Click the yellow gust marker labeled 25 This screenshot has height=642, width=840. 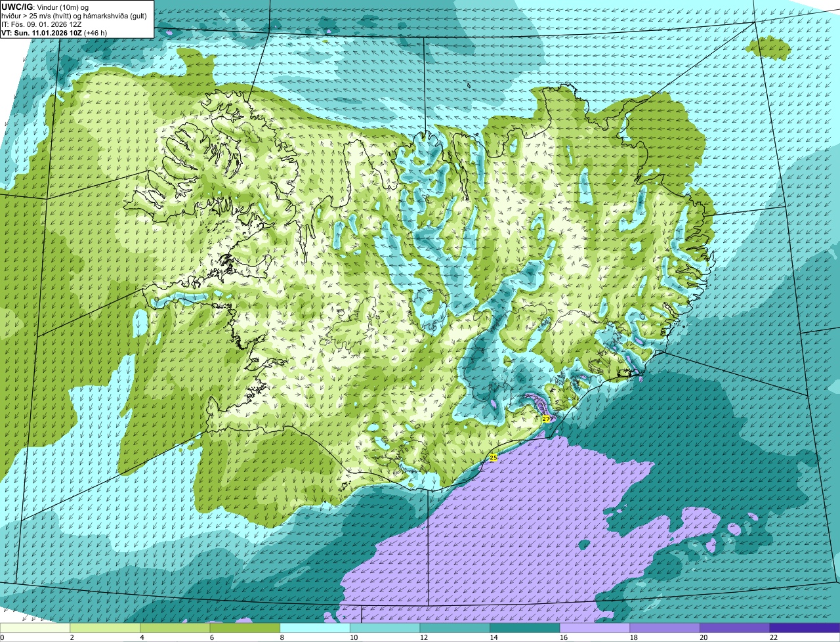493,458
